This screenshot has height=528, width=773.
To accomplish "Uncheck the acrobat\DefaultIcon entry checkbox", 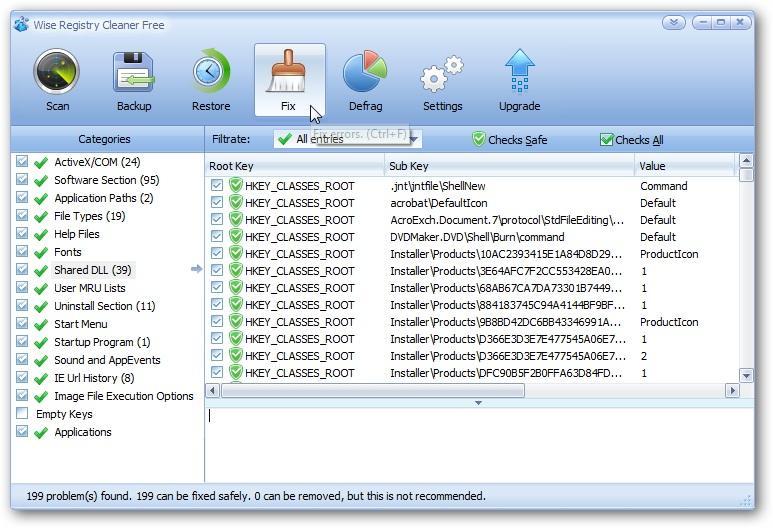I will point(216,202).
